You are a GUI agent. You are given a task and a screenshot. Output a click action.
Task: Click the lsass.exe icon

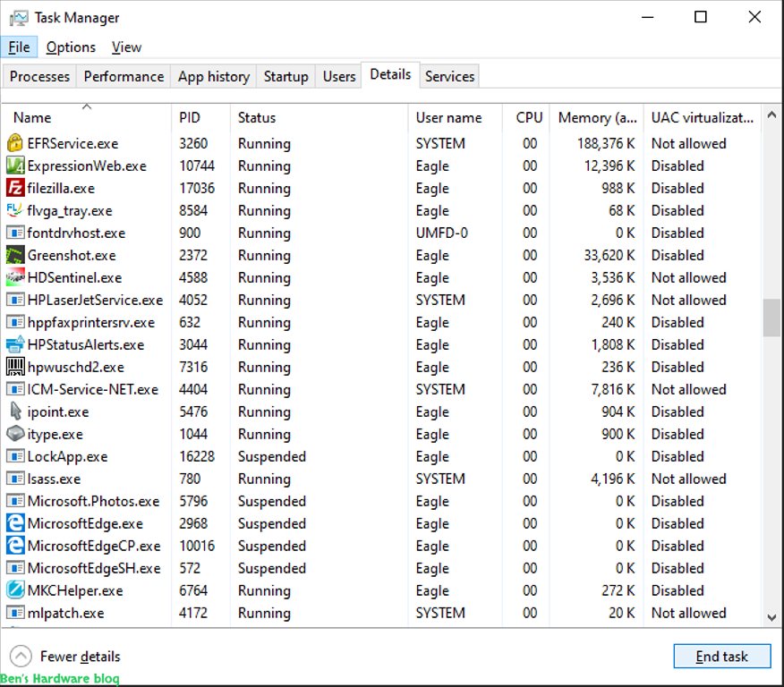point(15,479)
